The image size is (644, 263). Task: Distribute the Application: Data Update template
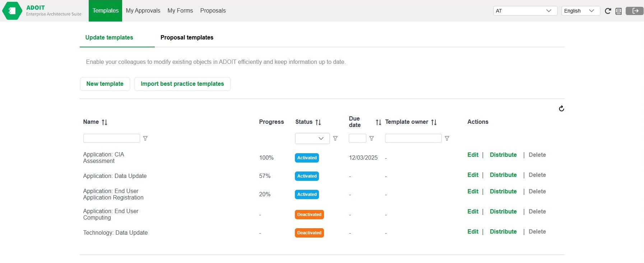(x=503, y=175)
